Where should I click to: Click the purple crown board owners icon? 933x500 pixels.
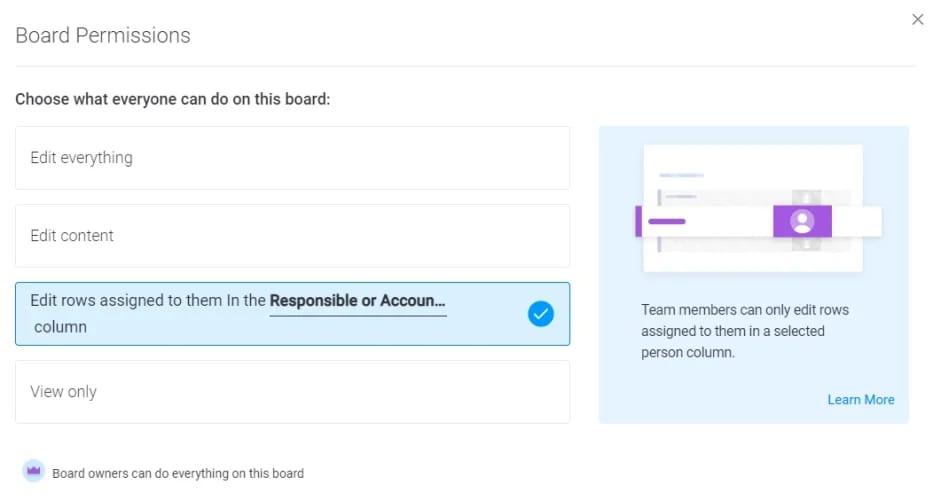coord(34,472)
